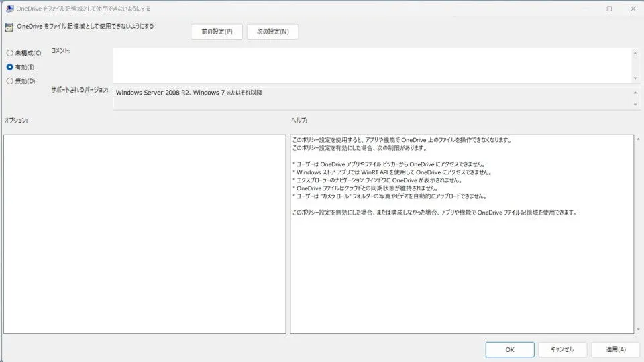Click the first help line about ポリシー設定を使用すると
This screenshot has height=362, width=644.
click(402, 140)
